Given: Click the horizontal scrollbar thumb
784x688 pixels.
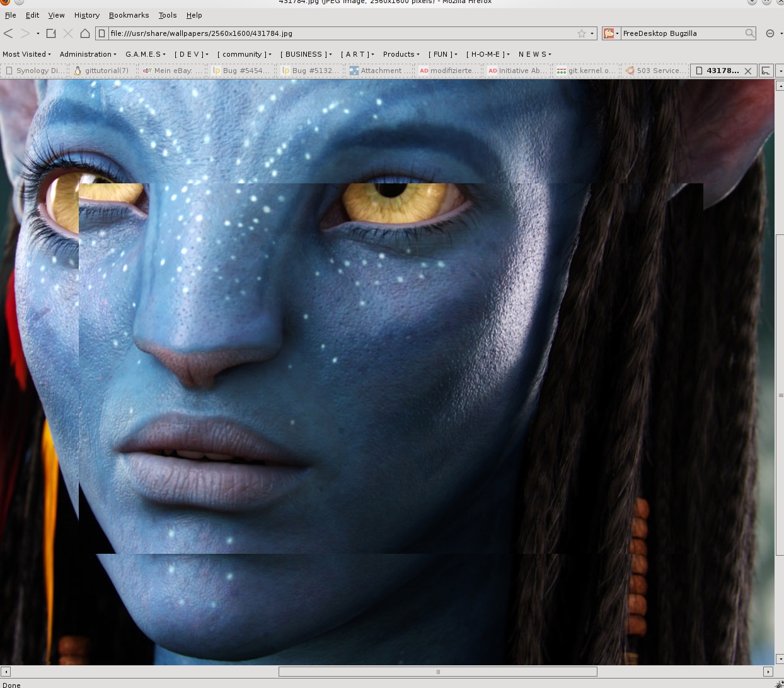Looking at the screenshot, I should tap(437, 672).
